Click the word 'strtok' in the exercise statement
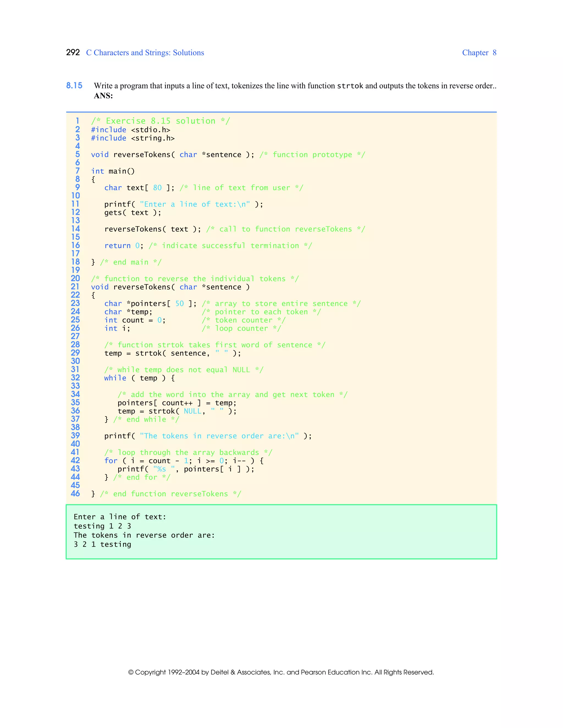This screenshot has width=563, height=728. [x=350, y=86]
